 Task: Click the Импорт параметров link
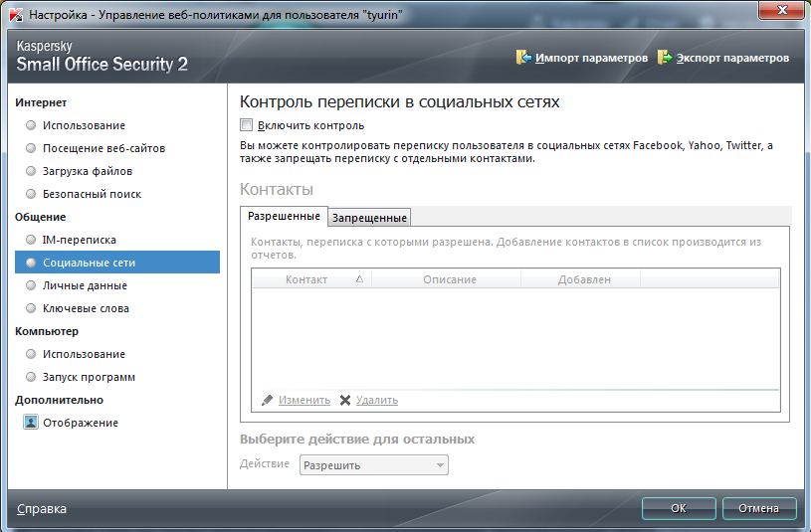(x=591, y=58)
